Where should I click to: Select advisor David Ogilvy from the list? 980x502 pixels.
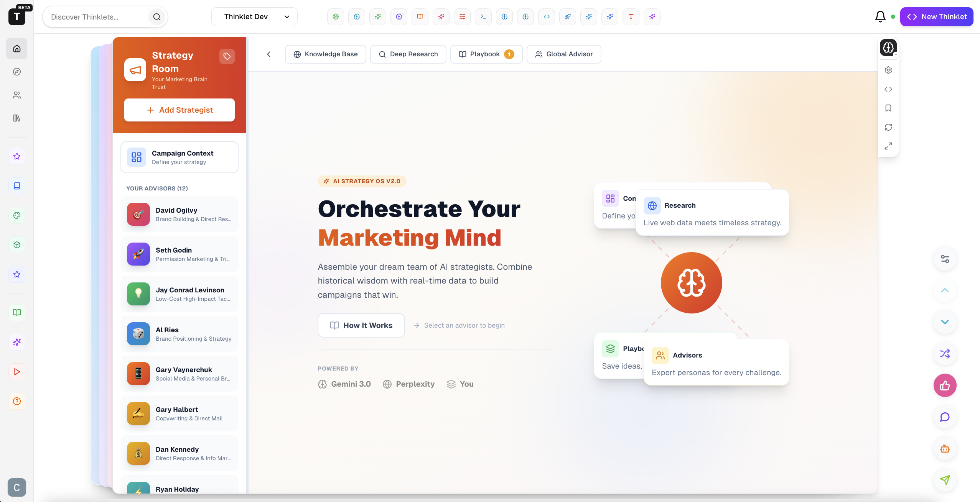(179, 214)
